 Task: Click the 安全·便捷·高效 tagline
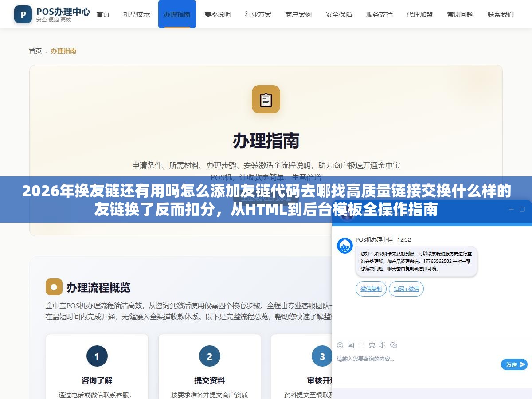click(x=54, y=20)
